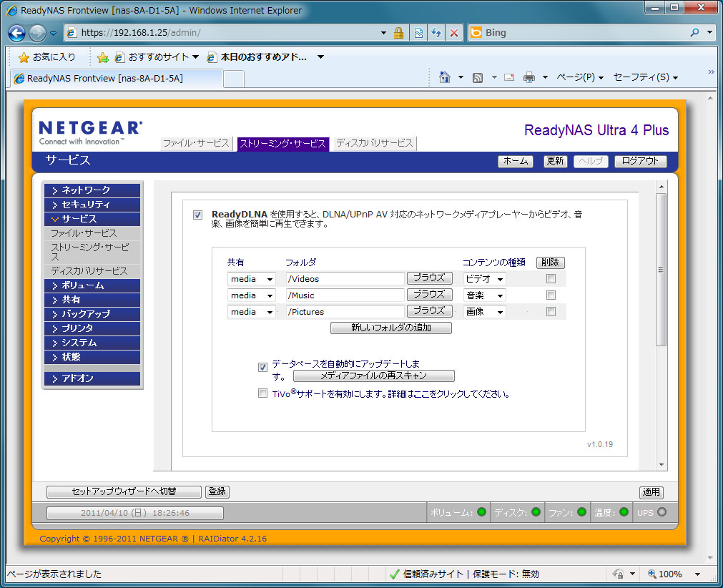
Task: Click the Print icon in command bar
Action: click(529, 77)
